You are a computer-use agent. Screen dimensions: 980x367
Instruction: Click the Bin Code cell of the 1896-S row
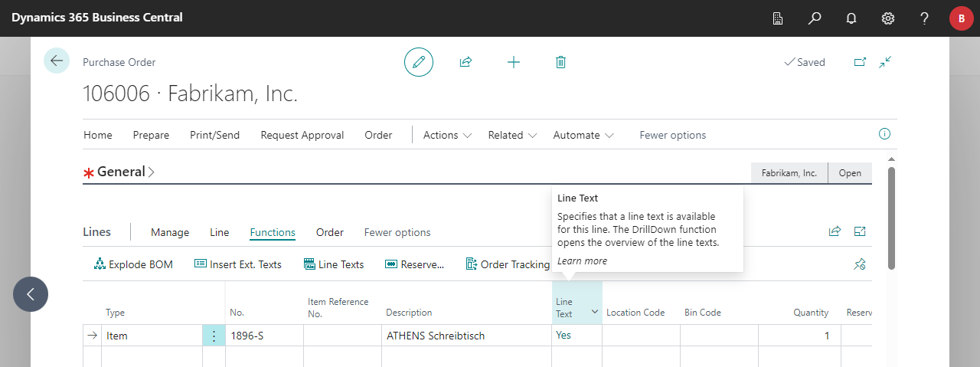pos(719,336)
